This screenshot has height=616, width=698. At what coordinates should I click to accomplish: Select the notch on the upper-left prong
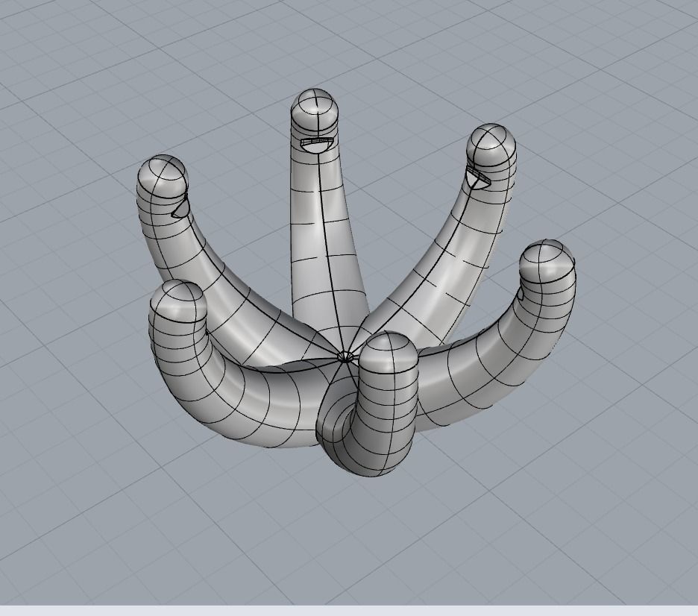[x=182, y=207]
